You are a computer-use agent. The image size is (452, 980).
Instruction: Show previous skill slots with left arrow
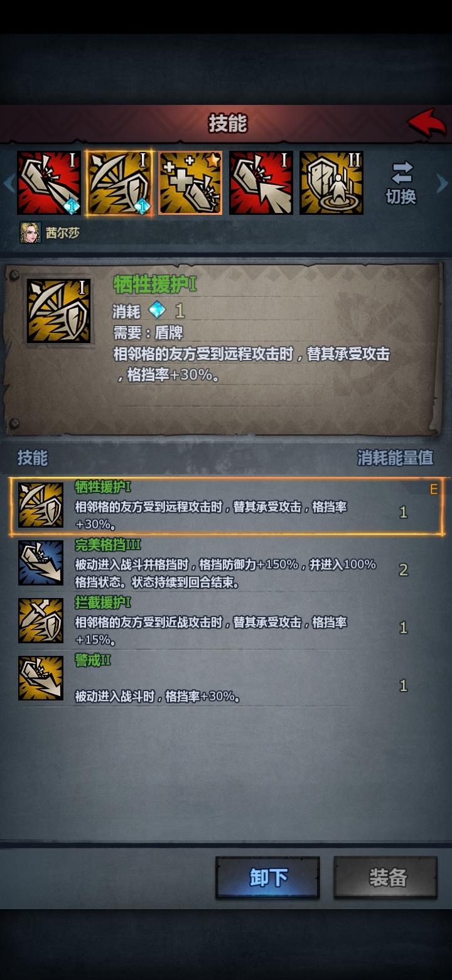click(8, 183)
